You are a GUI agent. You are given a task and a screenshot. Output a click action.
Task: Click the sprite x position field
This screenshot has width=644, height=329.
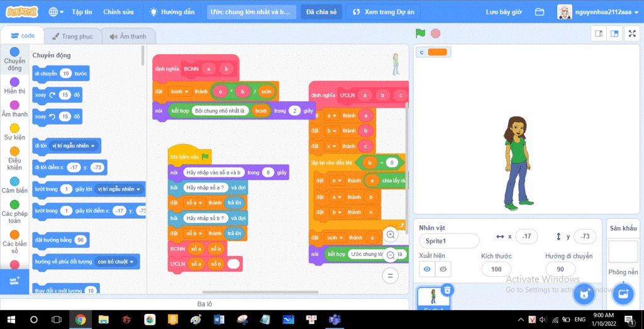click(526, 237)
